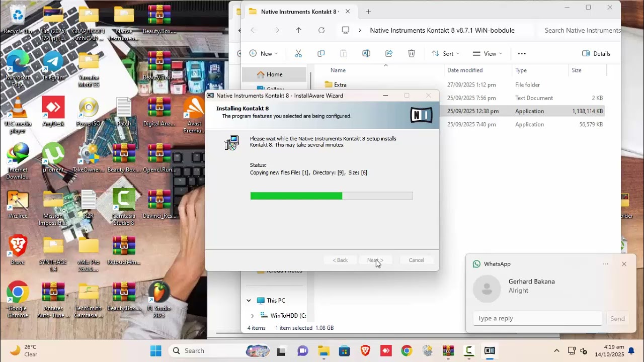The image size is (644, 362).
Task: Open the New dropdown in Explorer
Action: click(264, 53)
